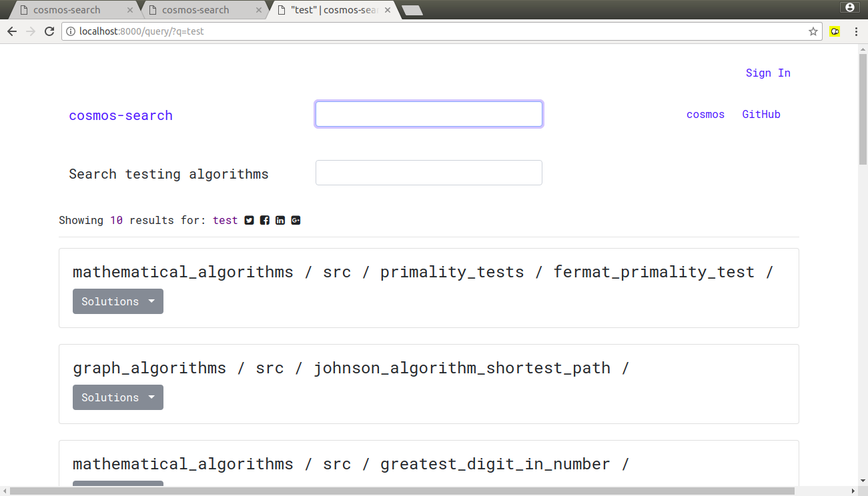Open the Chrome user profile icon
The height and width of the screenshot is (496, 868).
849,7
